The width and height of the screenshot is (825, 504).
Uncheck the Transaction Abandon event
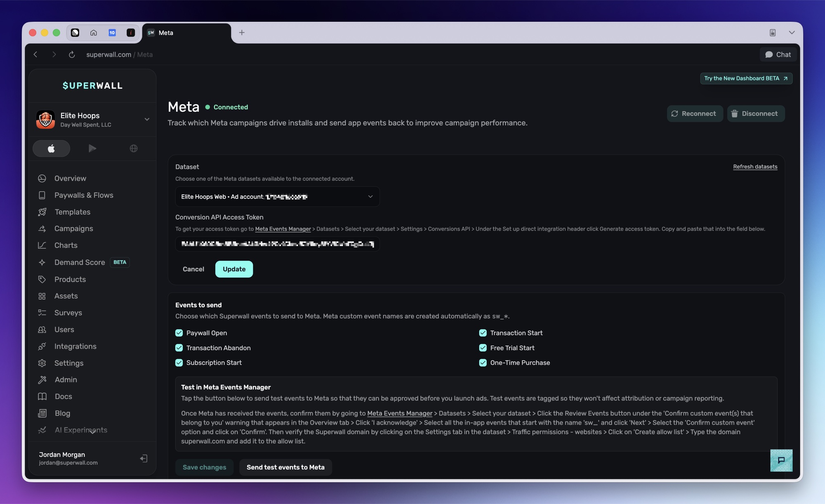179,348
